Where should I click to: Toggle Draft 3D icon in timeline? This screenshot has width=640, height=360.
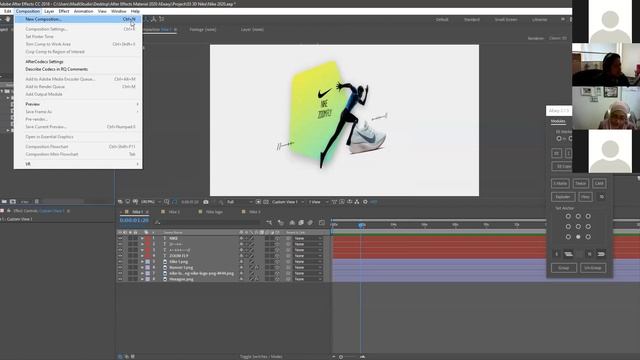(x=281, y=222)
